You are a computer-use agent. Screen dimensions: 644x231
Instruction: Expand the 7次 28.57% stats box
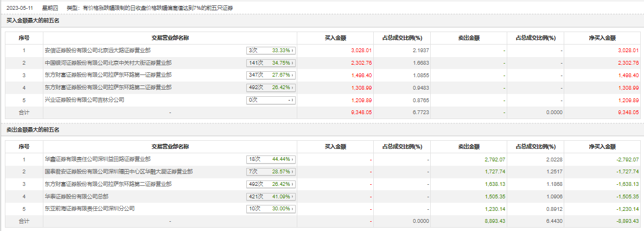pos(271,172)
